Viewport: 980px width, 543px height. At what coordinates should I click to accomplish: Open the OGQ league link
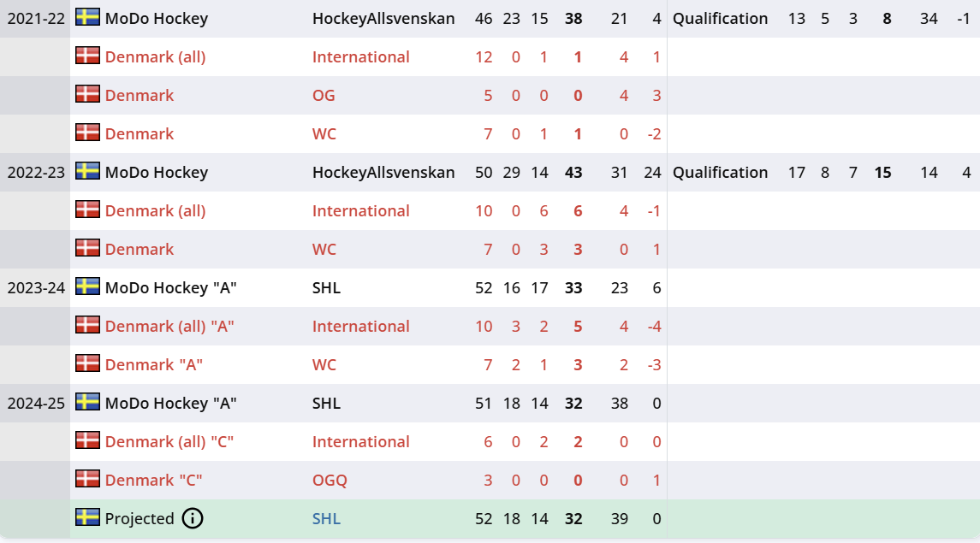click(330, 480)
